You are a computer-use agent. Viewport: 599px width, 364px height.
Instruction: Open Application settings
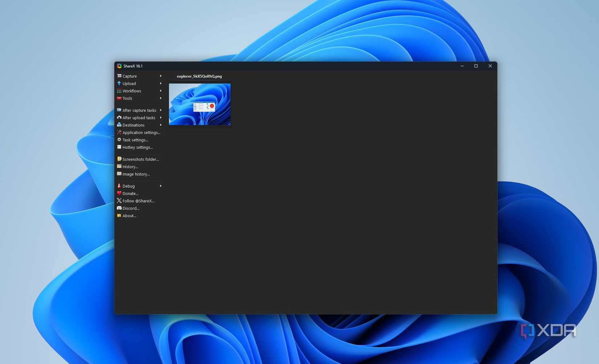point(139,132)
